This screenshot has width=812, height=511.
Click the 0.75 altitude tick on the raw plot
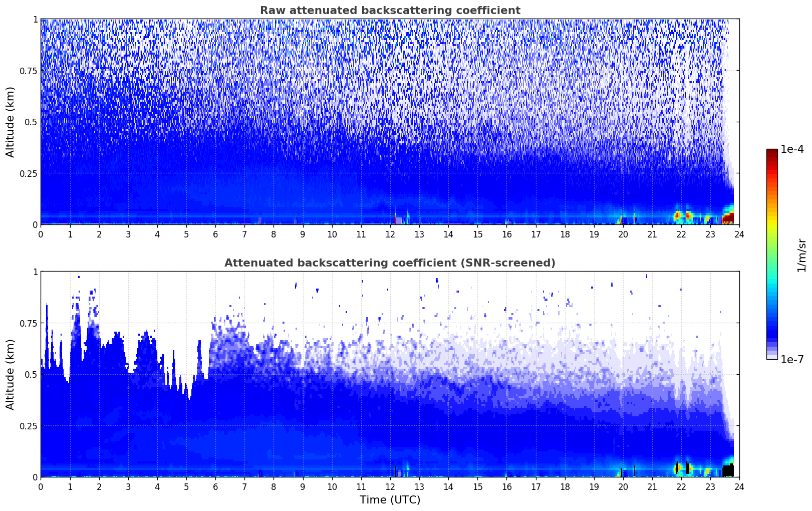(x=29, y=71)
